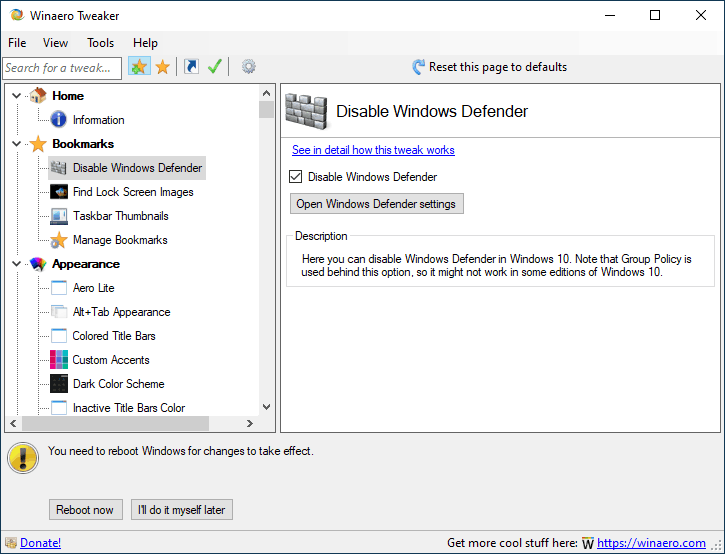Click the Dark Color Scheme icon
The image size is (725, 554).
[59, 384]
